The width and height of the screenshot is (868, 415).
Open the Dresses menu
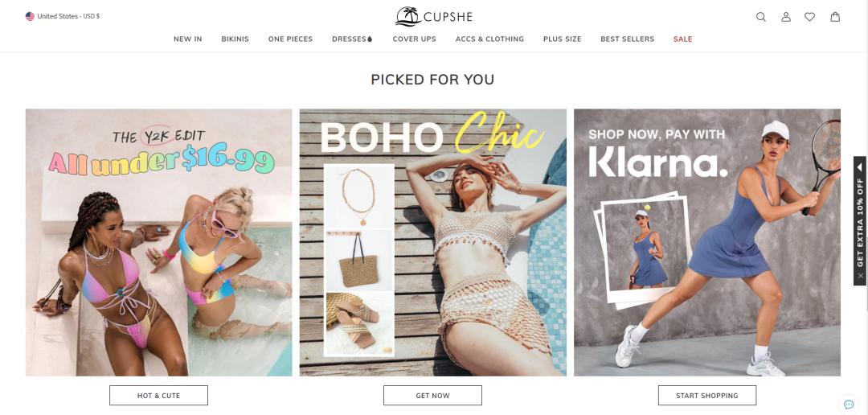[352, 39]
